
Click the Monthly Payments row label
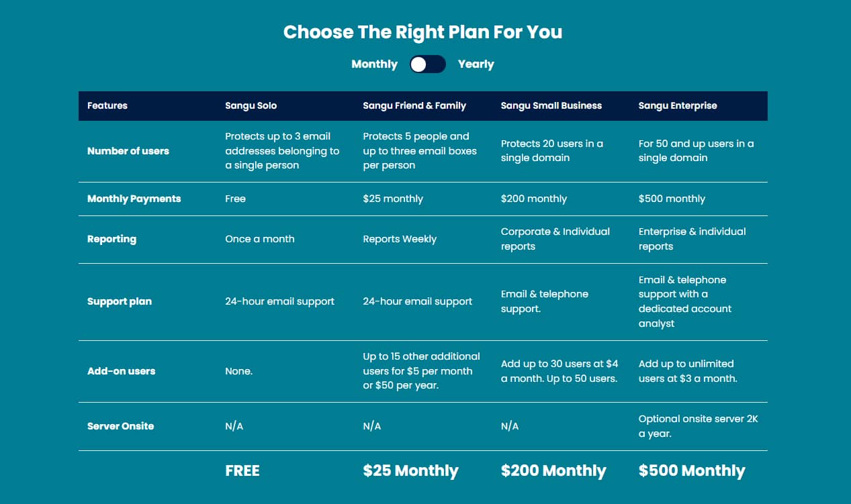point(134,199)
